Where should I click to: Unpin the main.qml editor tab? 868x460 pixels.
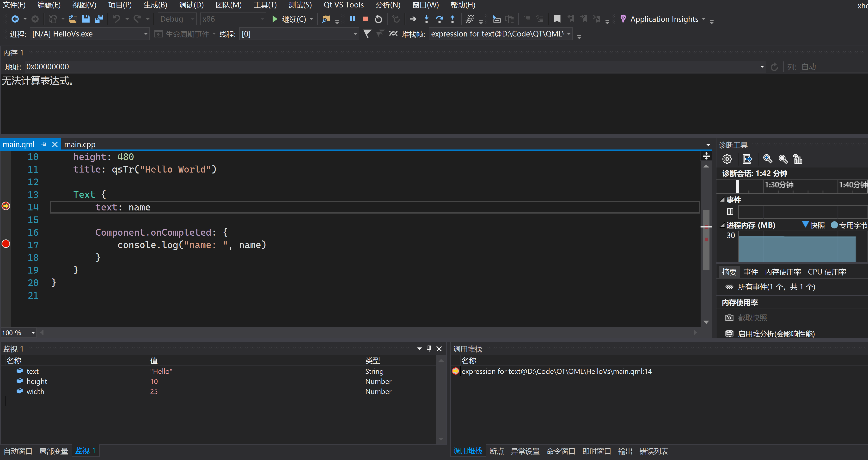[x=43, y=144]
